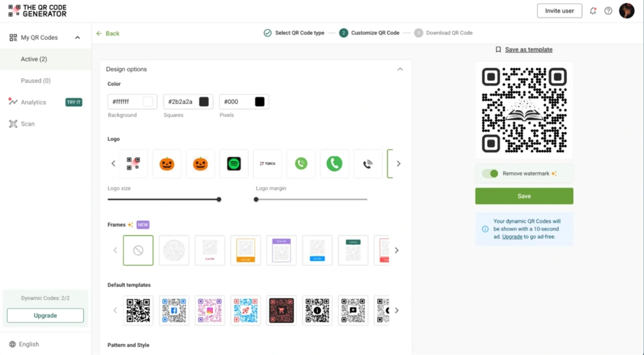The height and width of the screenshot is (355, 644).
Task: Click the Invite user button
Action: pos(559,11)
